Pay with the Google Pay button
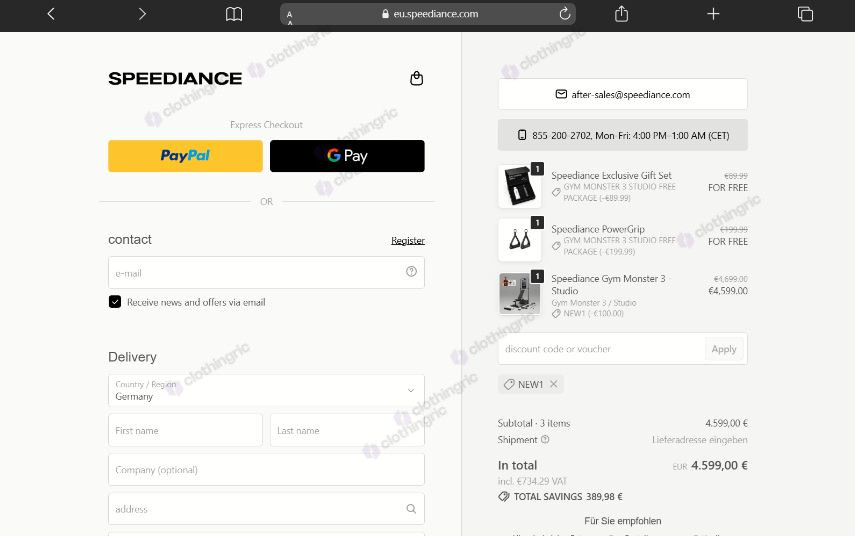Screen dimensions: 855x536 click(347, 156)
